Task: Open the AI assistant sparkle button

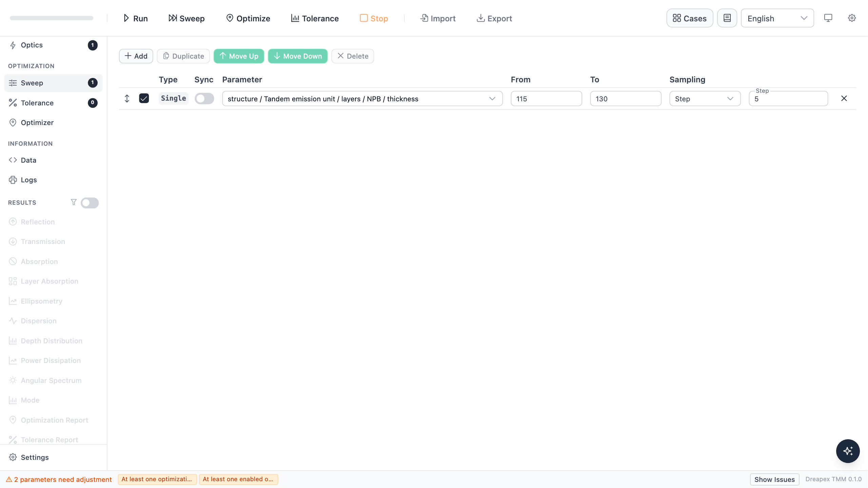Action: [x=848, y=451]
